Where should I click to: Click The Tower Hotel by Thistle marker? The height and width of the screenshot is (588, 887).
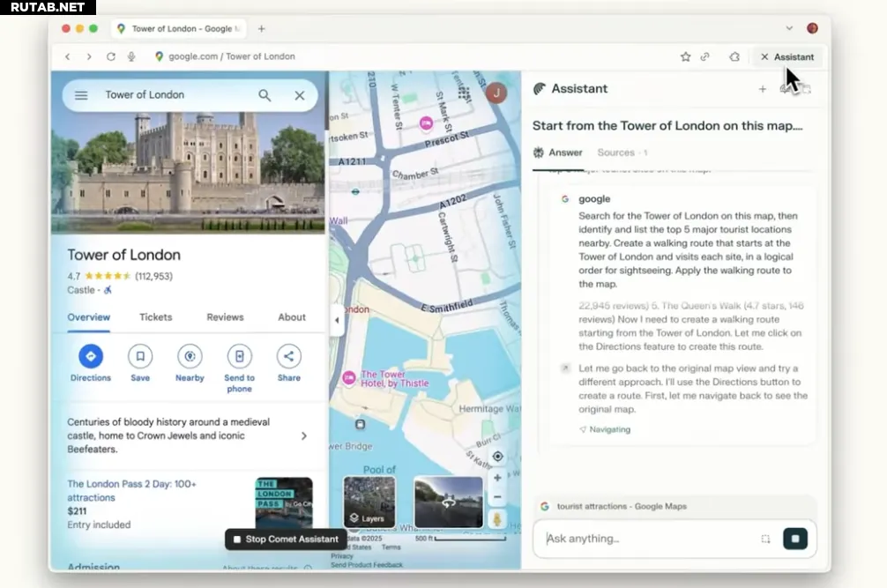point(349,378)
